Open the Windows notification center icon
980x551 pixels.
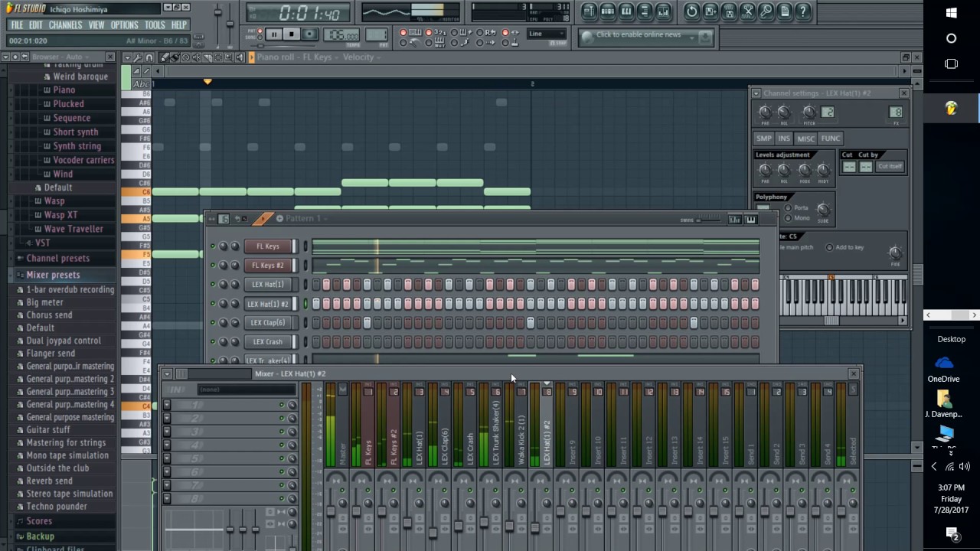point(952,533)
